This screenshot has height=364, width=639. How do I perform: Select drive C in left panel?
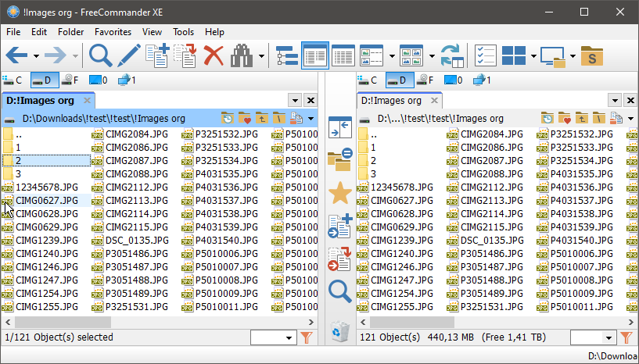coord(13,80)
